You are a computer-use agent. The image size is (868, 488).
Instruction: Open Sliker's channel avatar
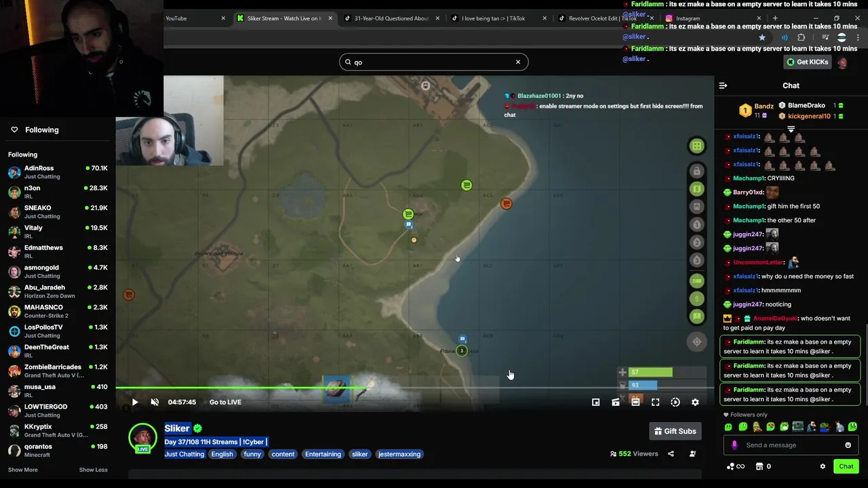pos(142,438)
